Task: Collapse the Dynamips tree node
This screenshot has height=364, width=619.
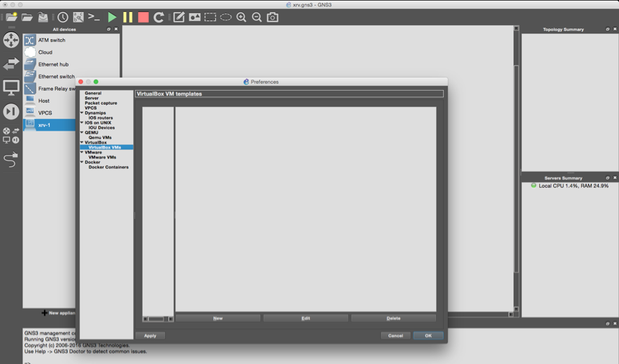Action: 82,113
